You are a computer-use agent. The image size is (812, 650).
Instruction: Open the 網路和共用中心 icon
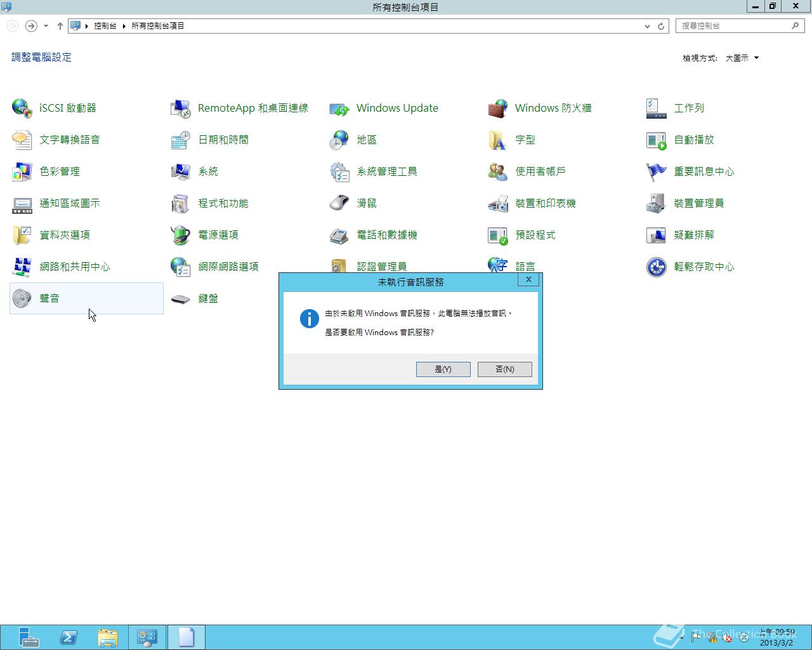click(x=22, y=267)
